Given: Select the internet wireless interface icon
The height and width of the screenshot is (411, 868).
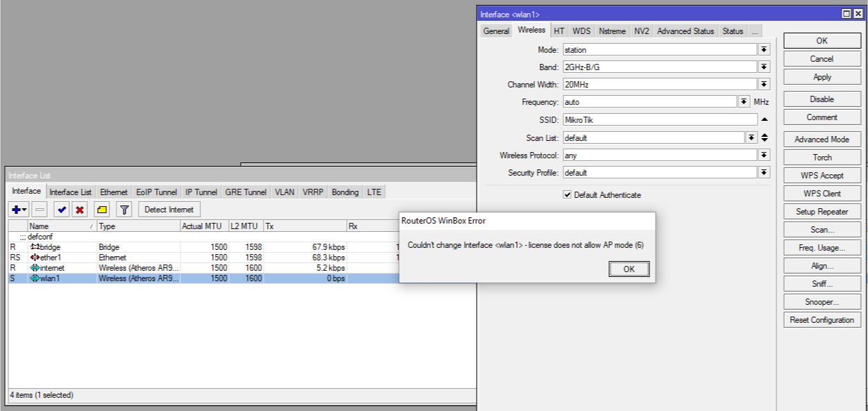Looking at the screenshot, I should (35, 268).
